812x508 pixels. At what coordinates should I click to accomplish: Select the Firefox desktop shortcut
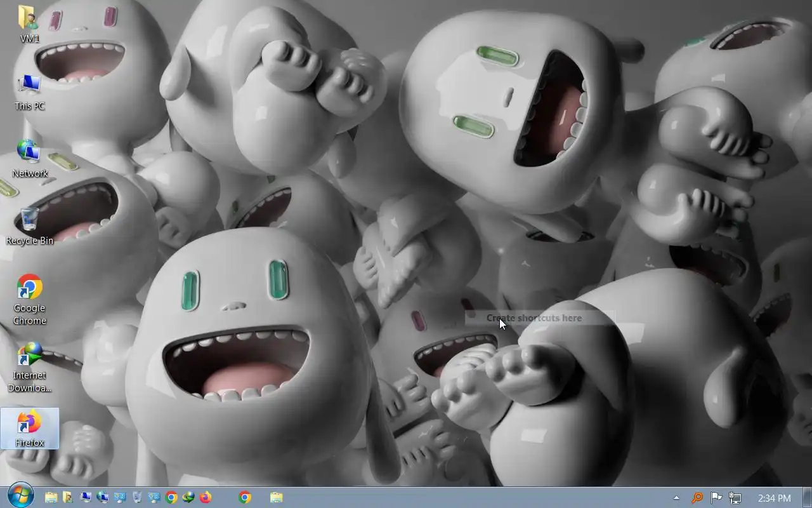[x=29, y=429]
